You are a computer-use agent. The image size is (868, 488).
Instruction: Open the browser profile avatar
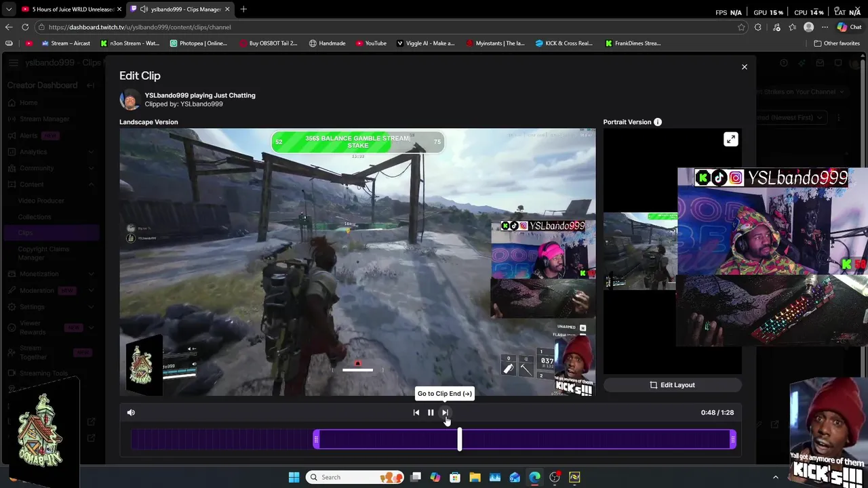pos(808,27)
